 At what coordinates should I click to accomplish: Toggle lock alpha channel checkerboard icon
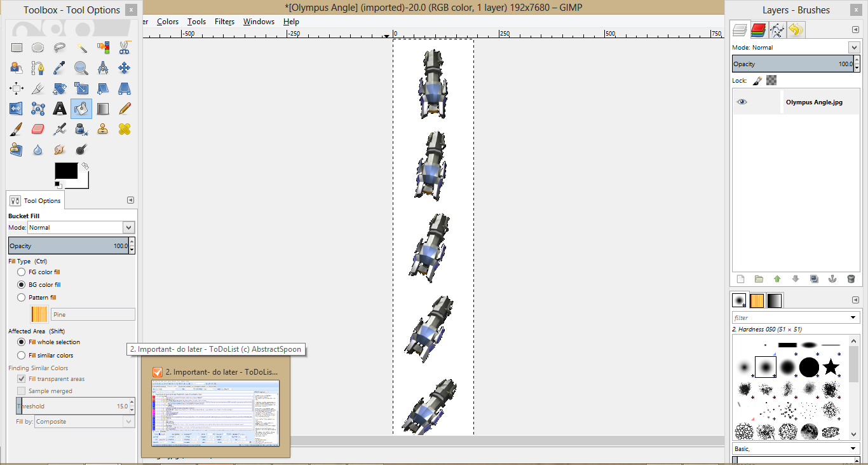(x=771, y=80)
